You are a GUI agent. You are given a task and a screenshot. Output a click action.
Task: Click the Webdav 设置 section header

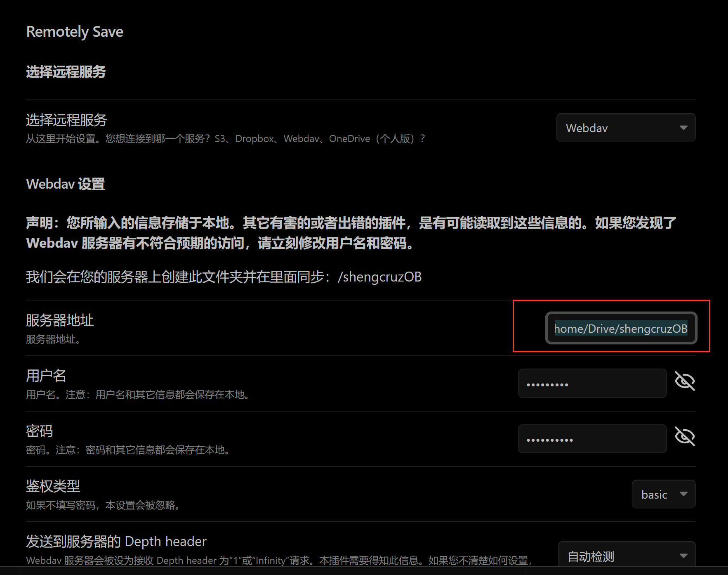[65, 184]
